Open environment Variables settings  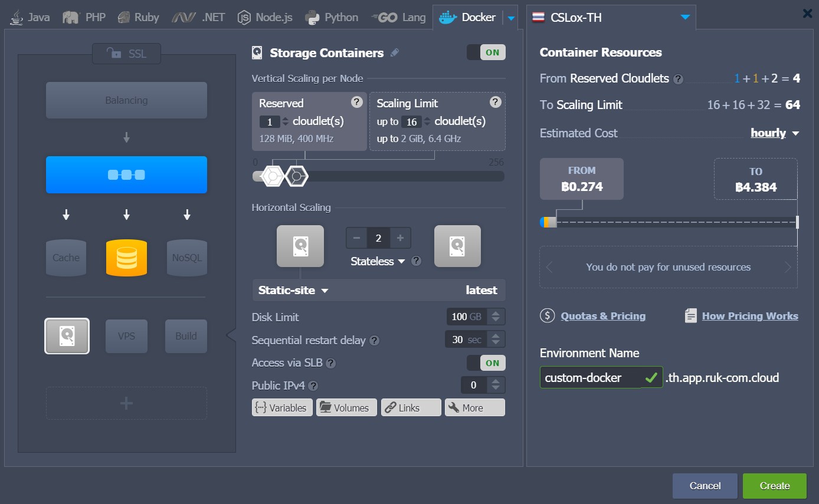[282, 407]
